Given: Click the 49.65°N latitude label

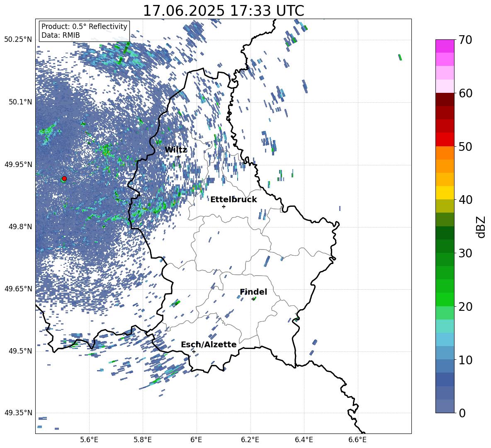Looking at the screenshot, I should point(18,288).
